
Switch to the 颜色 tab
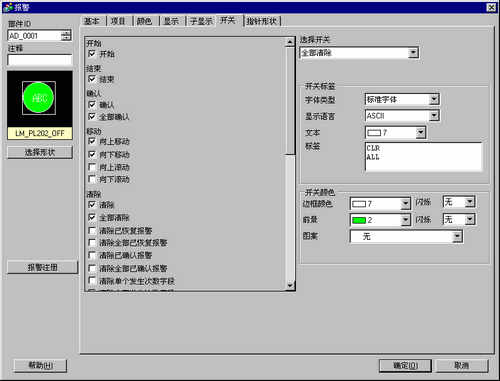click(x=144, y=21)
